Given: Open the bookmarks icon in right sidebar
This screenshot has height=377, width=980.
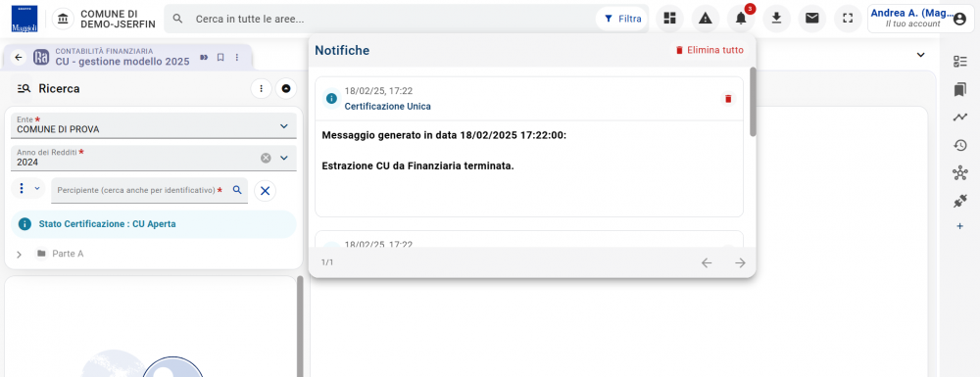Looking at the screenshot, I should tap(960, 90).
